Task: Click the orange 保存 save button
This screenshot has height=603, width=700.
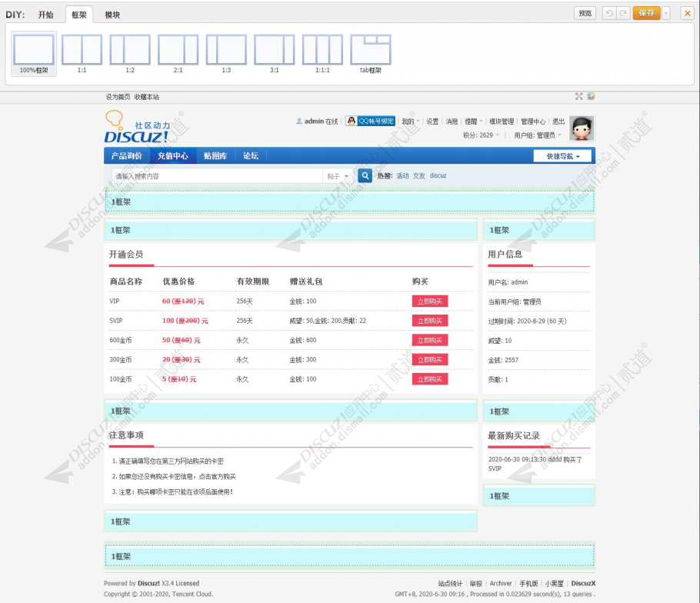Action: [646, 13]
